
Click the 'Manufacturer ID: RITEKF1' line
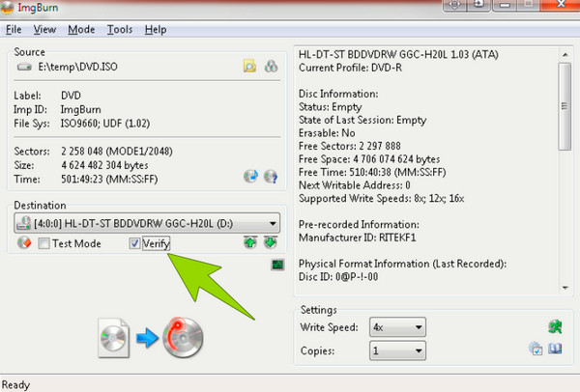(x=358, y=238)
